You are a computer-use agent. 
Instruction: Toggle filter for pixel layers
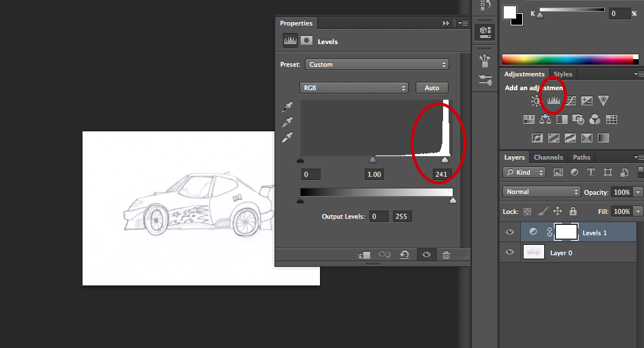558,173
